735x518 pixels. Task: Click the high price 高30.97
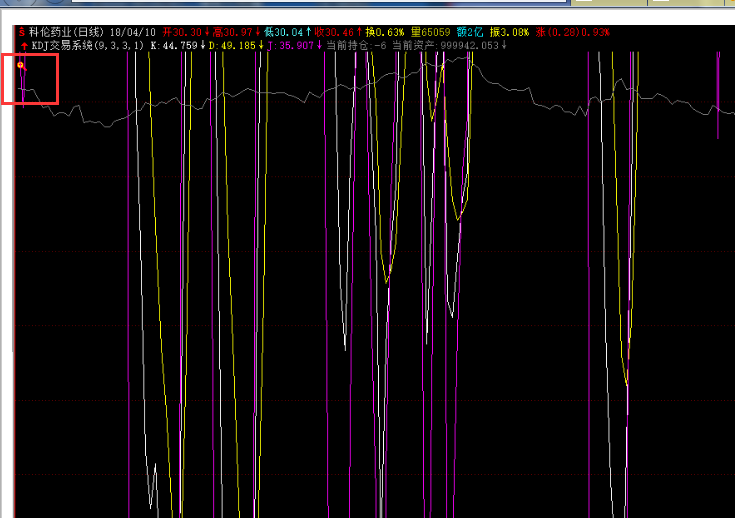[x=232, y=32]
